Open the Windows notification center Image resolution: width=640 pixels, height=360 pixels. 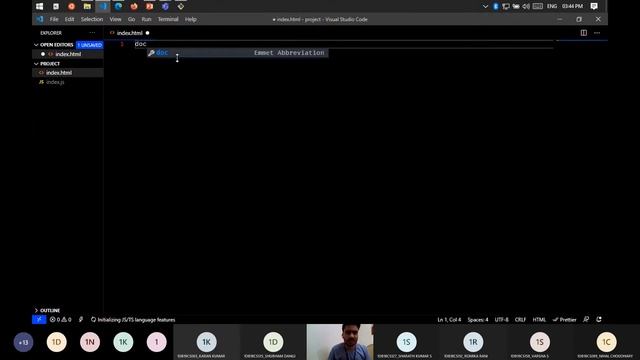point(594,6)
